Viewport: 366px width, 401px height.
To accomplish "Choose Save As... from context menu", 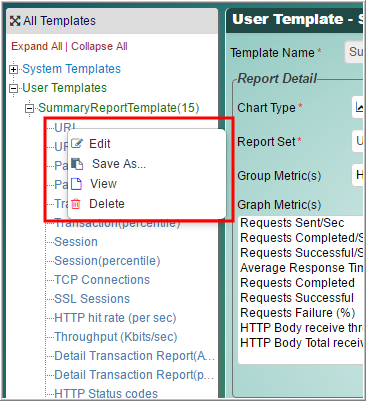I will coord(119,164).
